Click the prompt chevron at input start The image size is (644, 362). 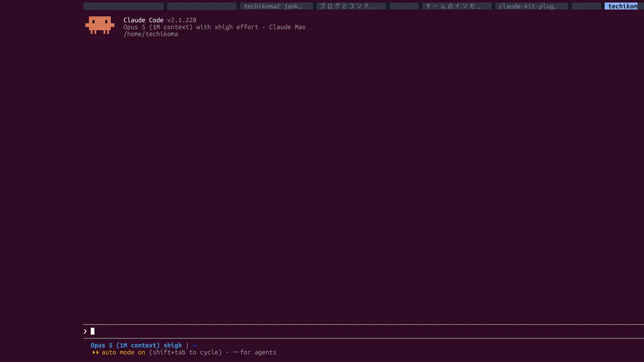[85, 331]
